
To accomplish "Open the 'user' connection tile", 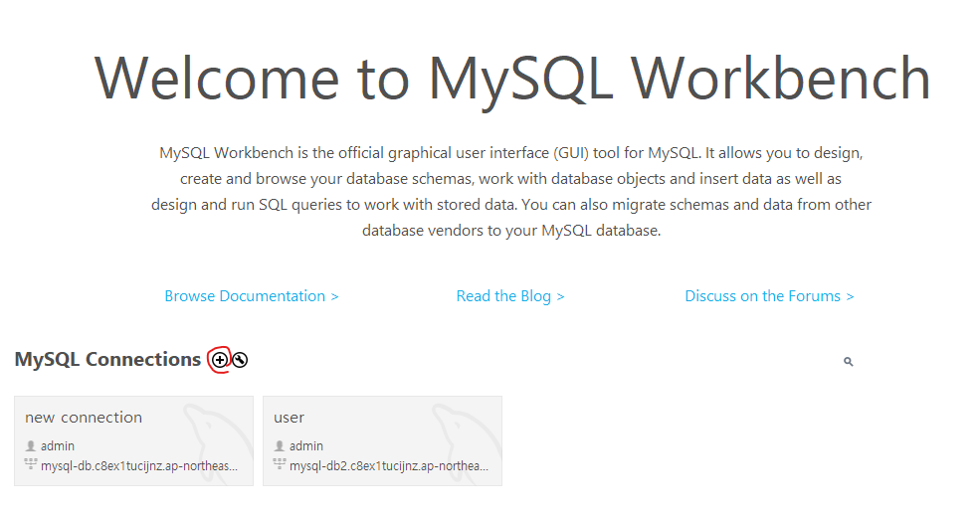I will [x=382, y=440].
